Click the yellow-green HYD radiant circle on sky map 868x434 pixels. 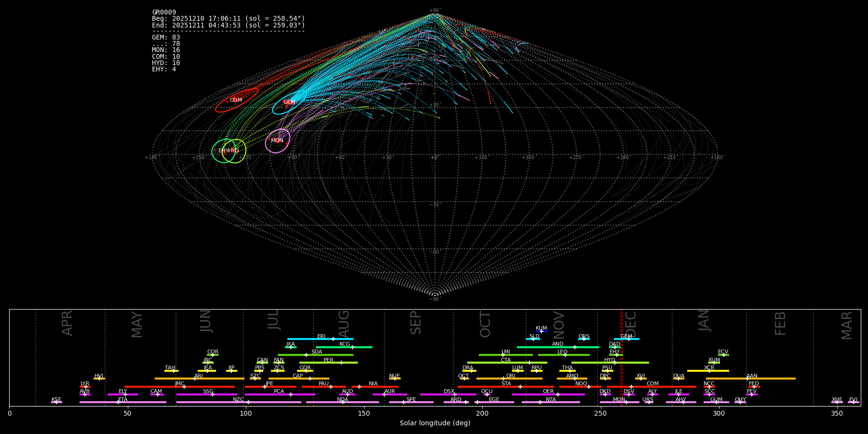point(234,151)
